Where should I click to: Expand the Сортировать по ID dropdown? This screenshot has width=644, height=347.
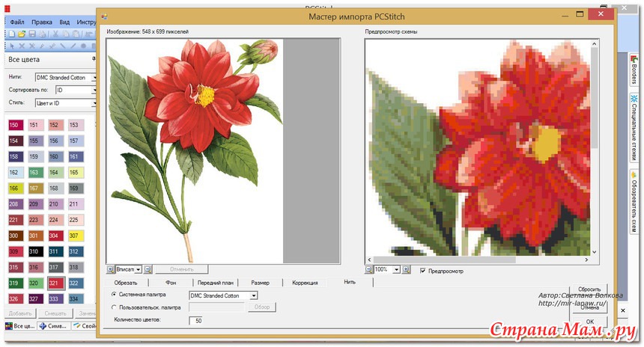coord(95,90)
